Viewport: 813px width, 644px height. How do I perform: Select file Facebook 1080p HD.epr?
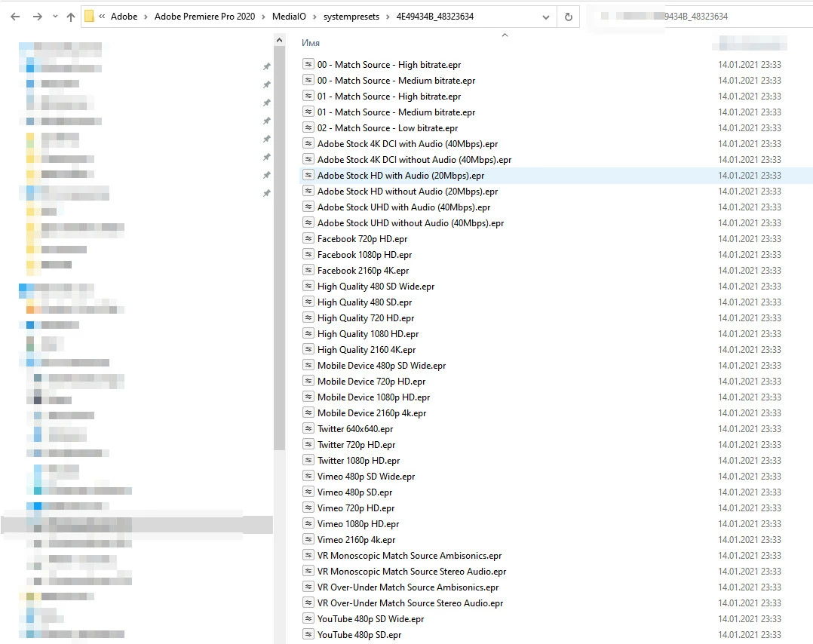(x=364, y=255)
